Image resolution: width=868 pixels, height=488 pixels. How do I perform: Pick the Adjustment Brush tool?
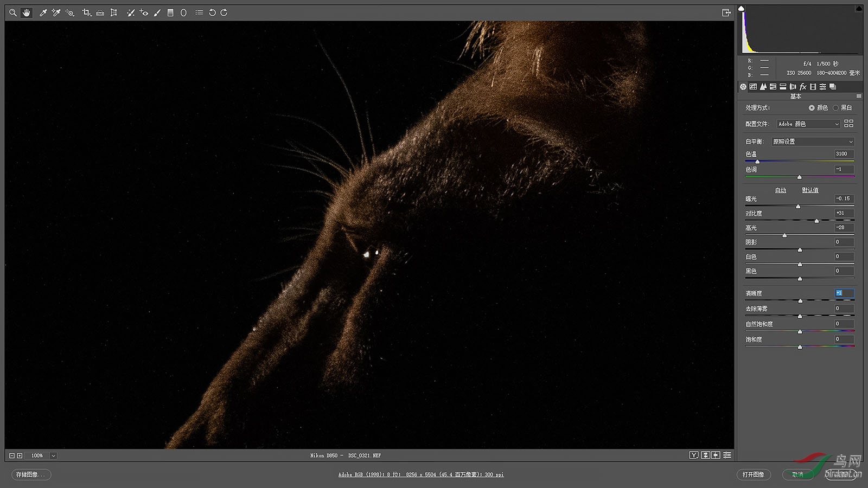tap(157, 12)
